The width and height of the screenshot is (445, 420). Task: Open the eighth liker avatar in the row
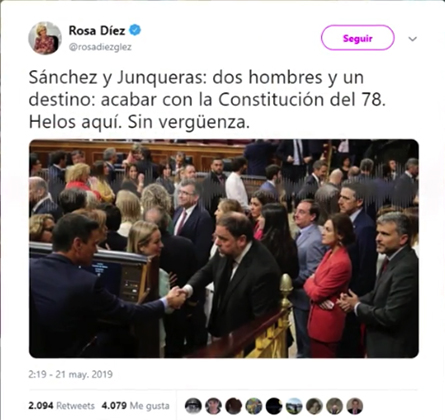[334, 406]
